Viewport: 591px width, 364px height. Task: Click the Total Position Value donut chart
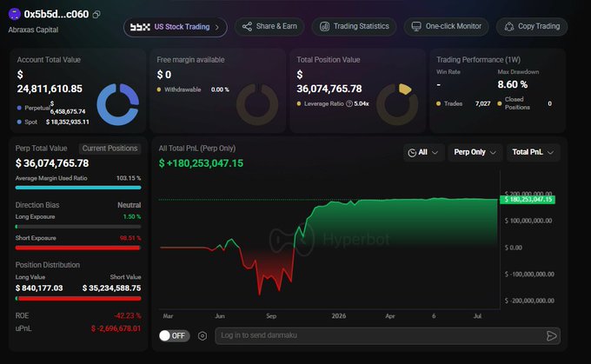(397, 104)
